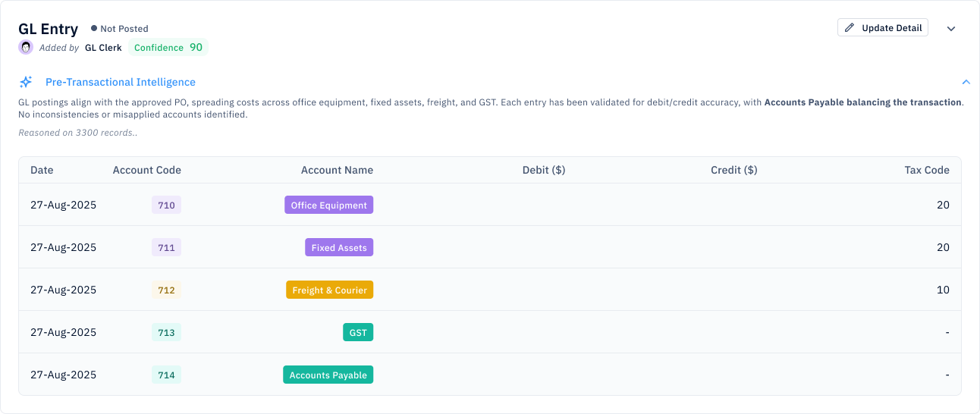Click the Tax Code column header
Viewport: 980px width, 414px height.
(x=927, y=170)
